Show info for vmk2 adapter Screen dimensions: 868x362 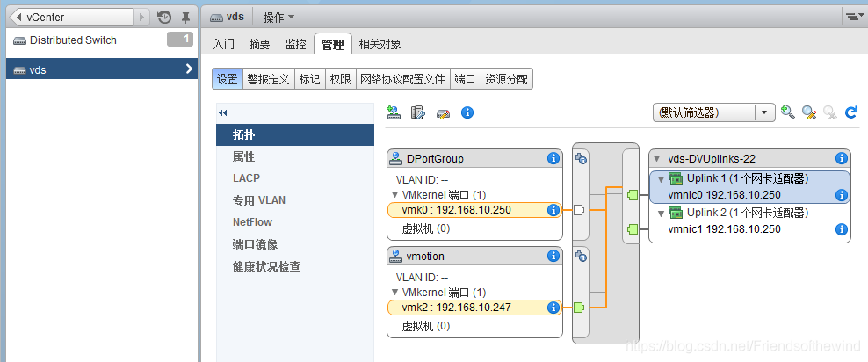553,308
